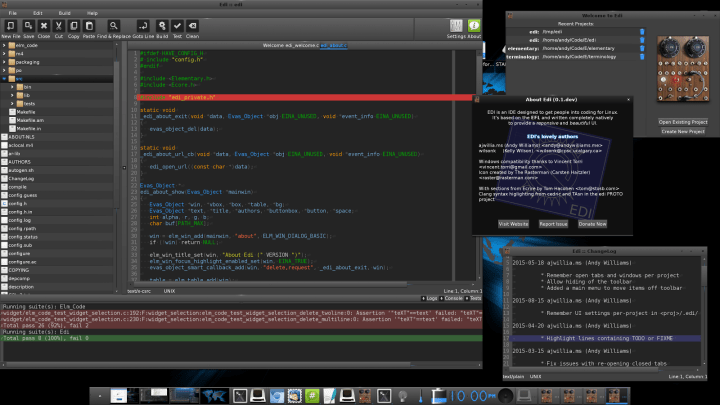The image size is (720, 405).
Task: Select the highlighted edi_private.h include line
Action: coord(305,97)
